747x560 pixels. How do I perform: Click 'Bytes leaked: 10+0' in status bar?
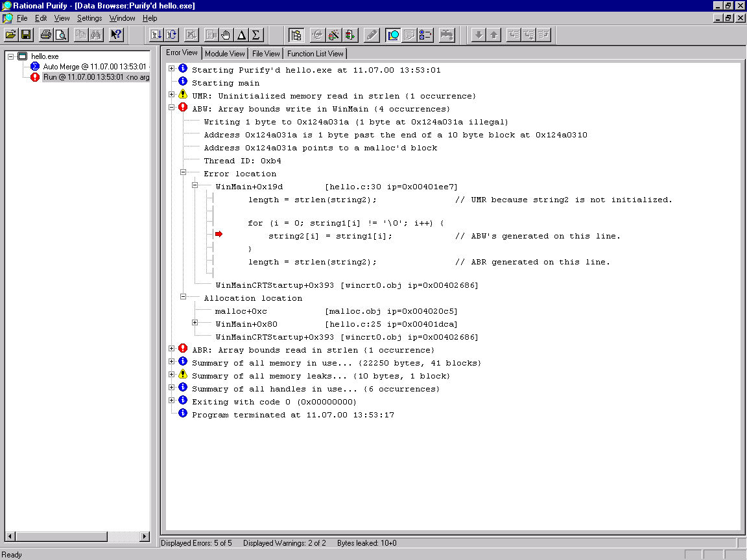pos(367,543)
